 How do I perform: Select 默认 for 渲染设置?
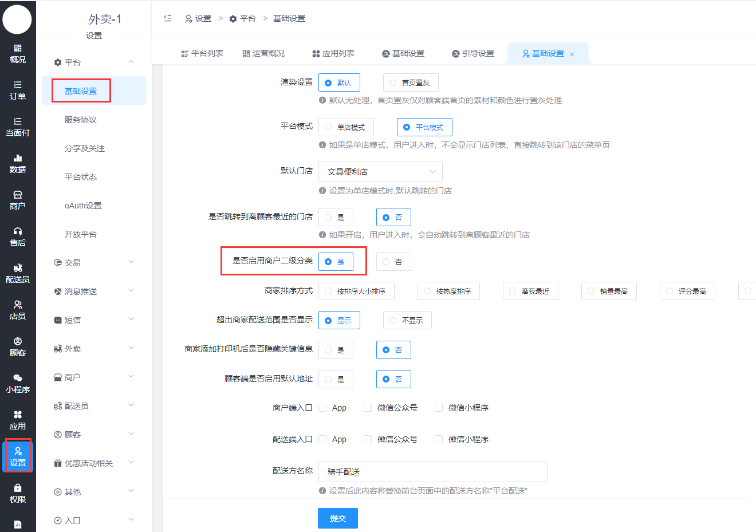[339, 82]
